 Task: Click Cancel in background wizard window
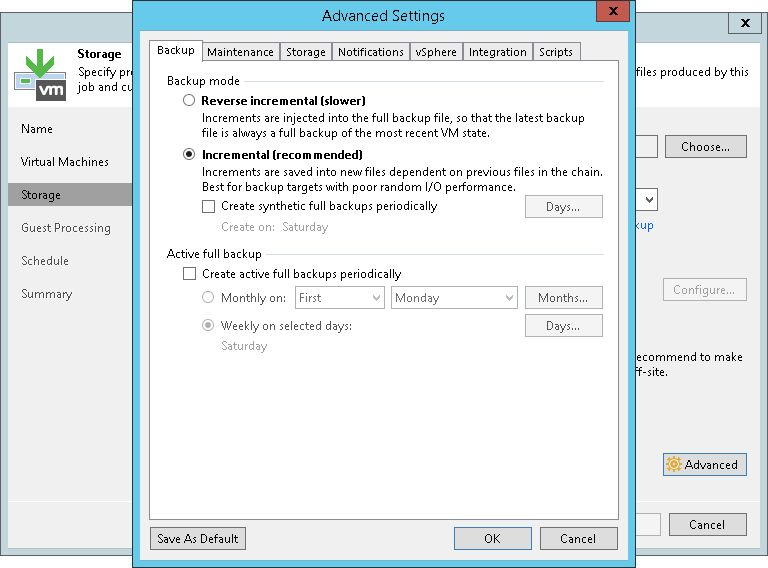[708, 524]
